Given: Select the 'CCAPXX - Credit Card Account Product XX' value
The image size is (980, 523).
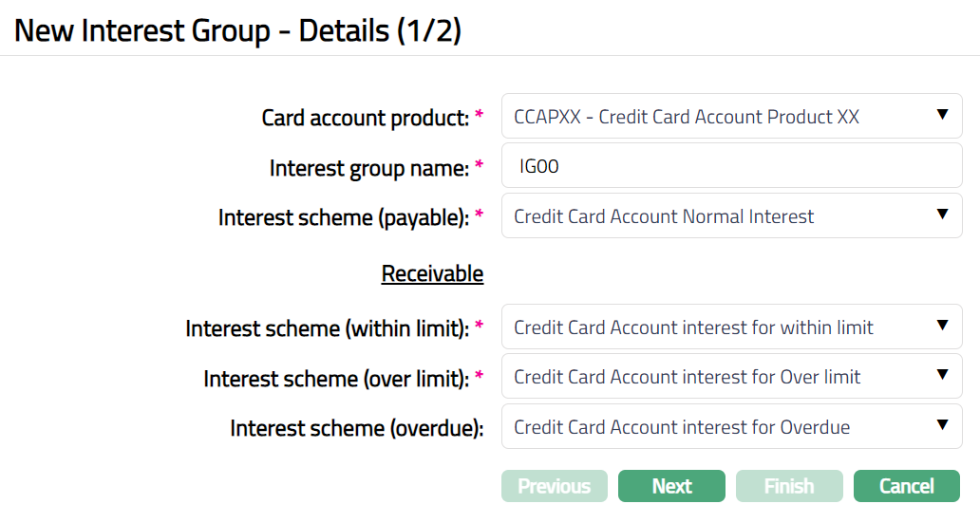Looking at the screenshot, I should pyautogui.click(x=686, y=117).
